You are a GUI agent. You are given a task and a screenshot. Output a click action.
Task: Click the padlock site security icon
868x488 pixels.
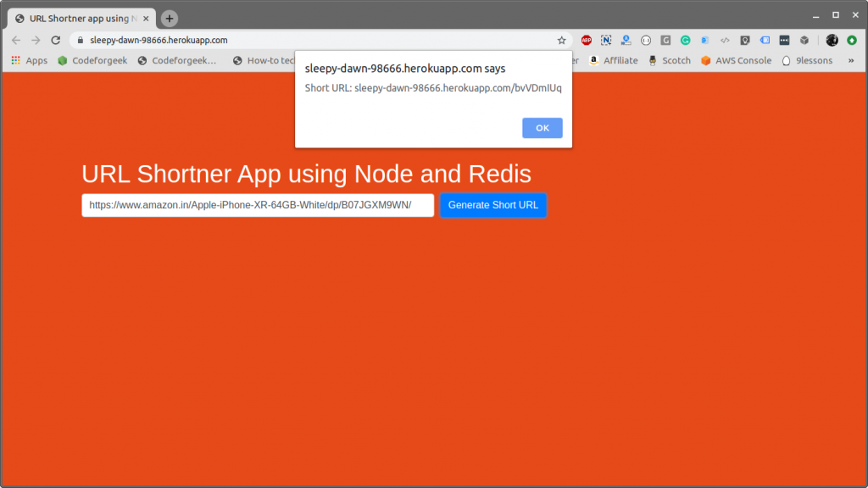[x=81, y=40]
